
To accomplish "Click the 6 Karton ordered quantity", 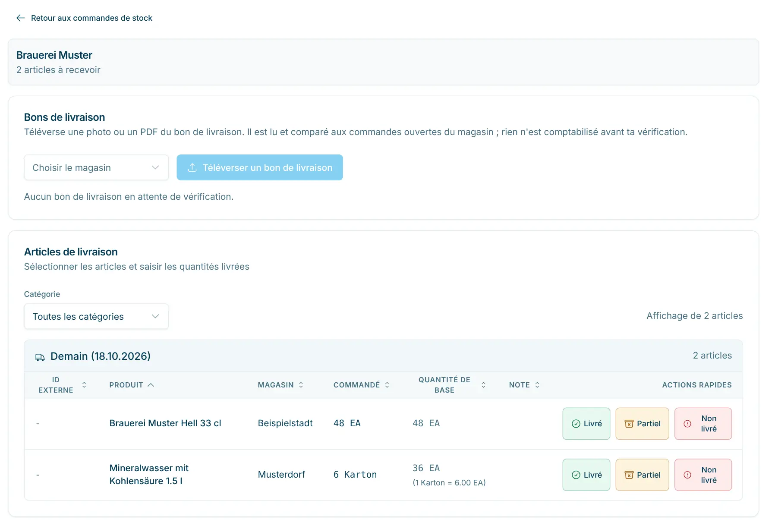I will pos(355,475).
